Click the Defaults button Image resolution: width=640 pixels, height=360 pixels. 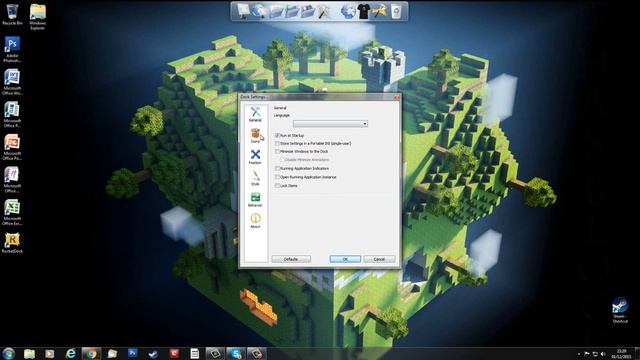tap(291, 259)
